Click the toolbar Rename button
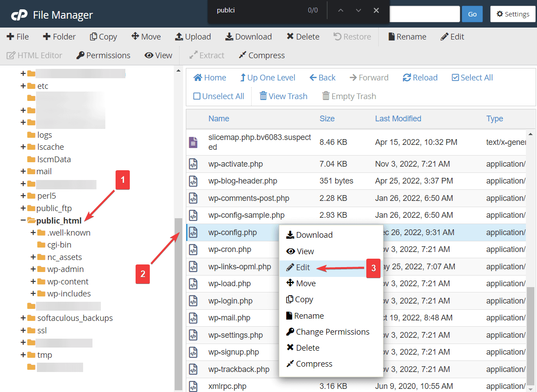 tap(407, 37)
